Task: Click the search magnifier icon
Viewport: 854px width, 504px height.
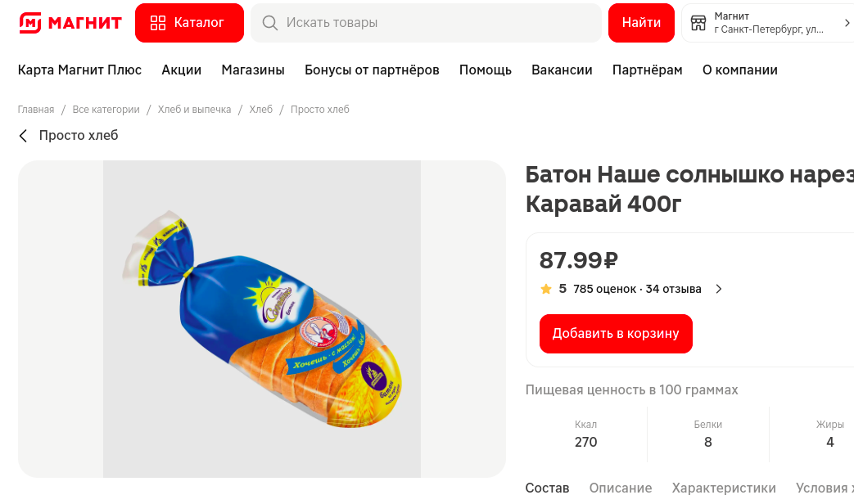Action: coord(269,23)
